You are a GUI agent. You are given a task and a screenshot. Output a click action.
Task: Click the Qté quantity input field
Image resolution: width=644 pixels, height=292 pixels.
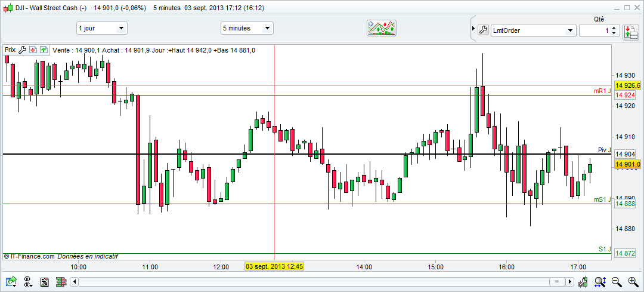tap(595, 30)
